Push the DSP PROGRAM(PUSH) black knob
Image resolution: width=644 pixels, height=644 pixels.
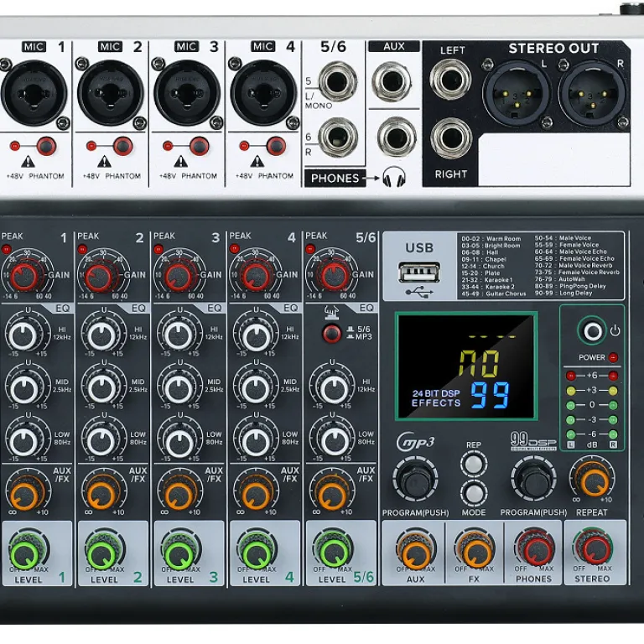(533, 479)
